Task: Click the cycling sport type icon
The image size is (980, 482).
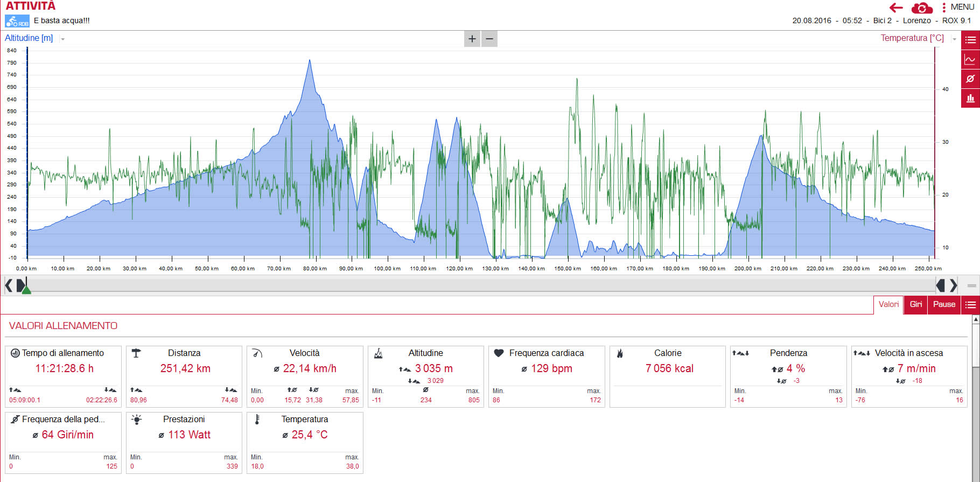Action: [17, 21]
